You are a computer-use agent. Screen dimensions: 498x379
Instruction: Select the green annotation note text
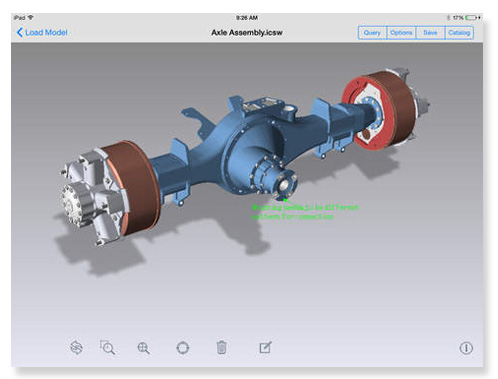[x=305, y=212]
